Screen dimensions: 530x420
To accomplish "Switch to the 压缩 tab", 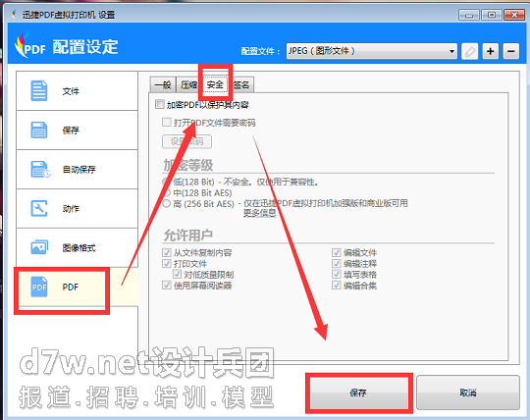I will [188, 84].
